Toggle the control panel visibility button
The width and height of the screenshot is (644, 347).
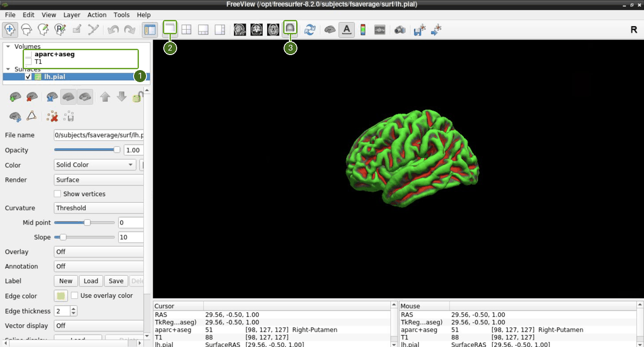[x=150, y=30]
